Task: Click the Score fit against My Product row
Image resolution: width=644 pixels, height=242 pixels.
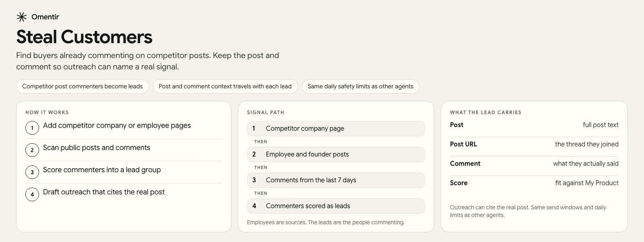Action: pos(534,183)
